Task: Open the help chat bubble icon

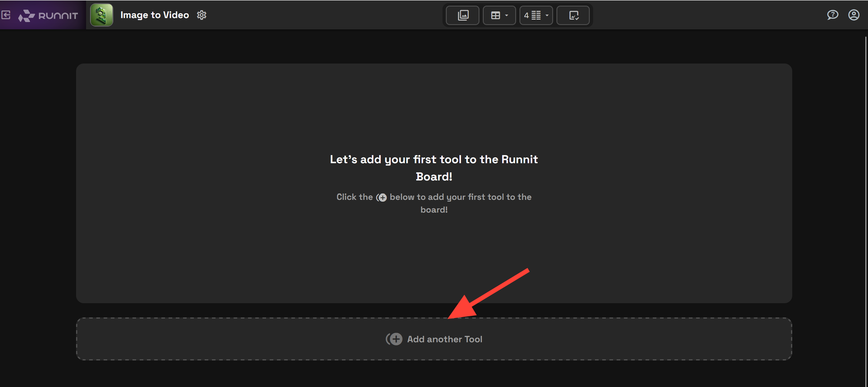Action: click(832, 15)
